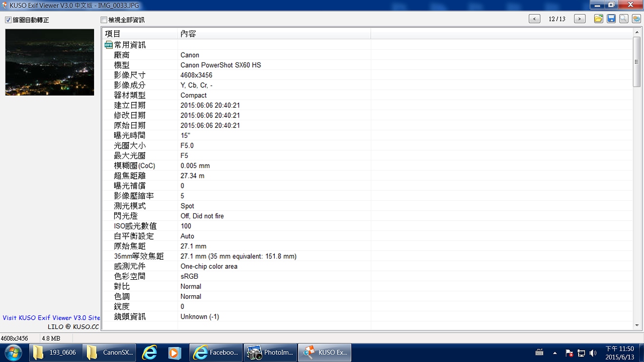The width and height of the screenshot is (644, 362).
Task: Save EXIF info with floppy disk icon
Action: click(x=611, y=19)
